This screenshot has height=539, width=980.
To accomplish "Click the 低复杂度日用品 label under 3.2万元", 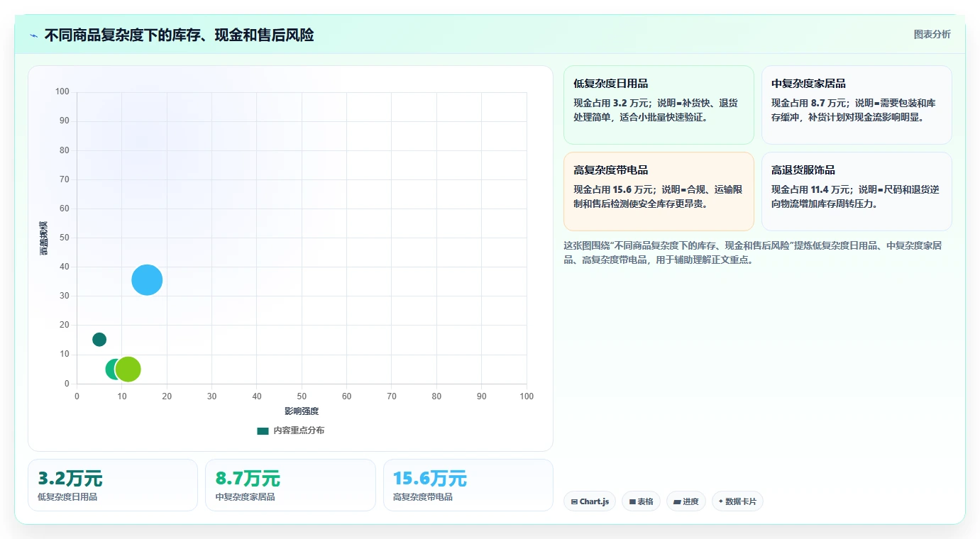I will pyautogui.click(x=67, y=497).
